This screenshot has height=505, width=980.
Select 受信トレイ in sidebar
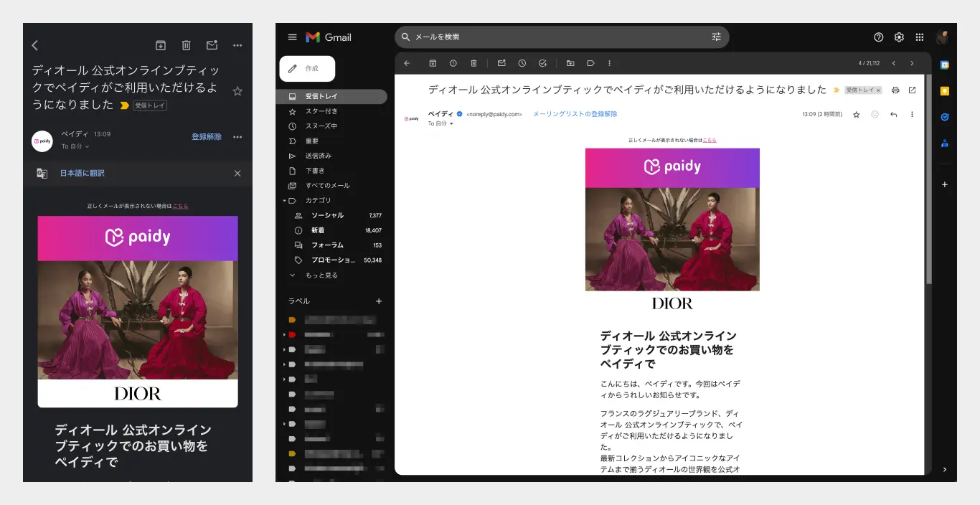click(x=331, y=96)
